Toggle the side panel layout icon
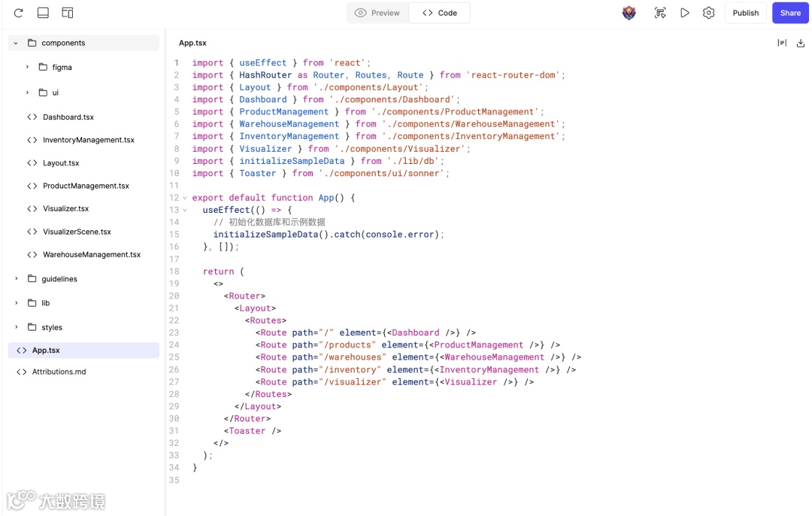The height and width of the screenshot is (516, 812). coord(68,13)
